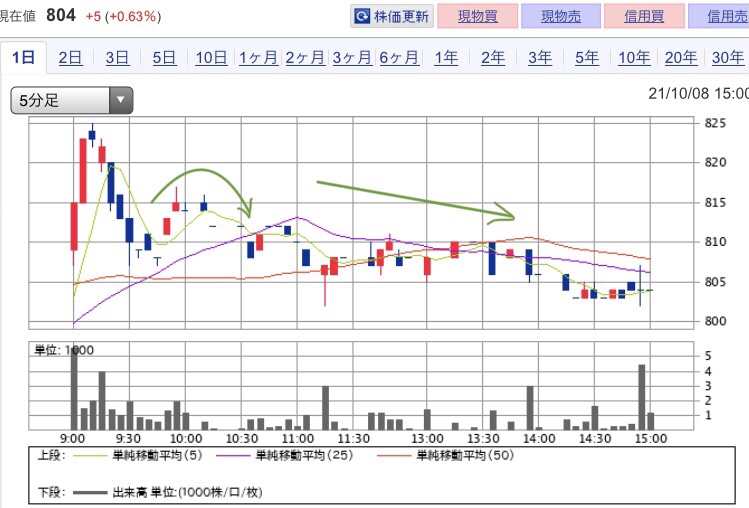Viewport: 749px width, 508px height.
Task: Open the 2年 chart period
Action: pos(492,58)
